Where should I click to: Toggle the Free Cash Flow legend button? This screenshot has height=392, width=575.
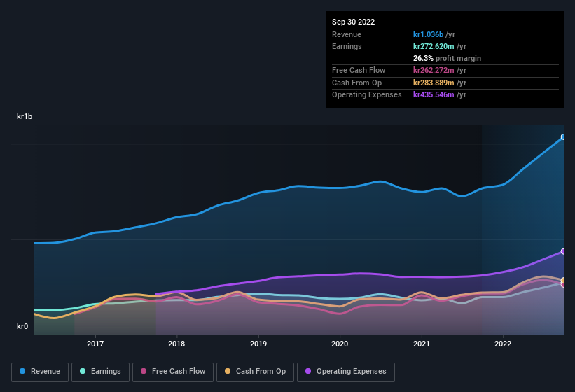pyautogui.click(x=173, y=372)
